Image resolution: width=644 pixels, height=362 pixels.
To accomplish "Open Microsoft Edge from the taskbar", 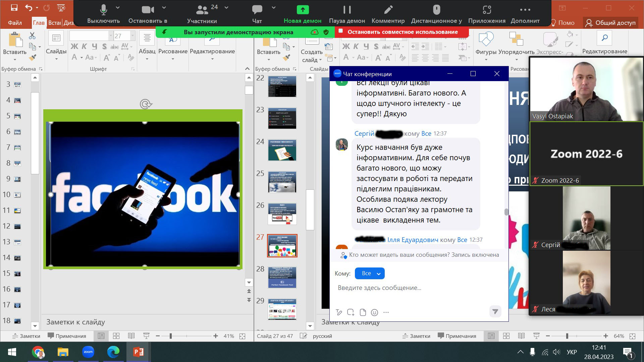I will coord(113,352).
